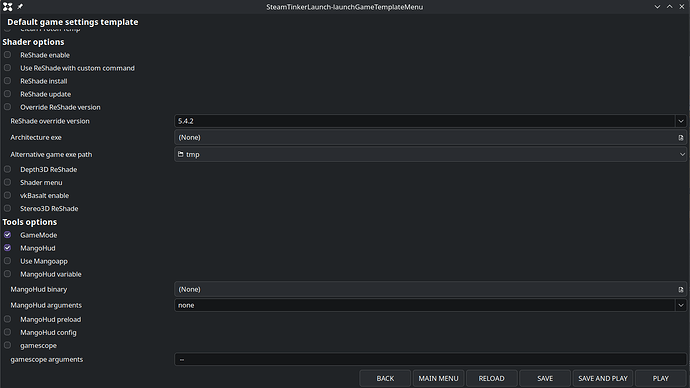Click SAVE AND PLAY

tap(602, 378)
